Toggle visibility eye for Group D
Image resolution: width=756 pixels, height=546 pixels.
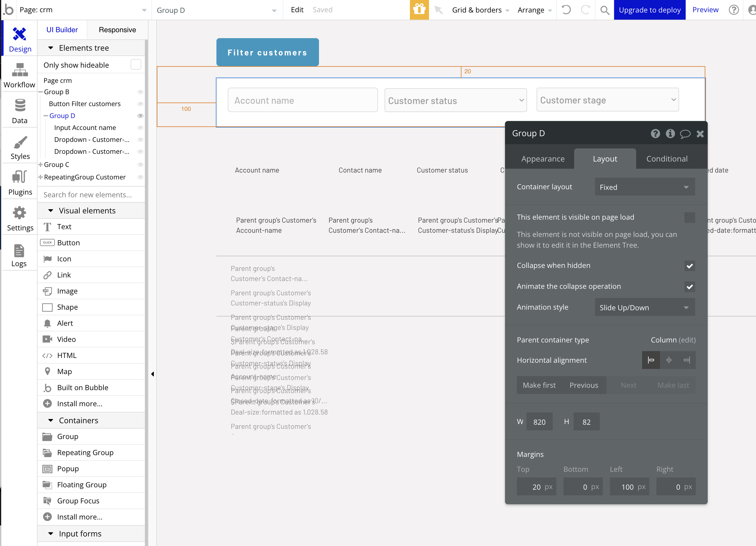coord(140,116)
